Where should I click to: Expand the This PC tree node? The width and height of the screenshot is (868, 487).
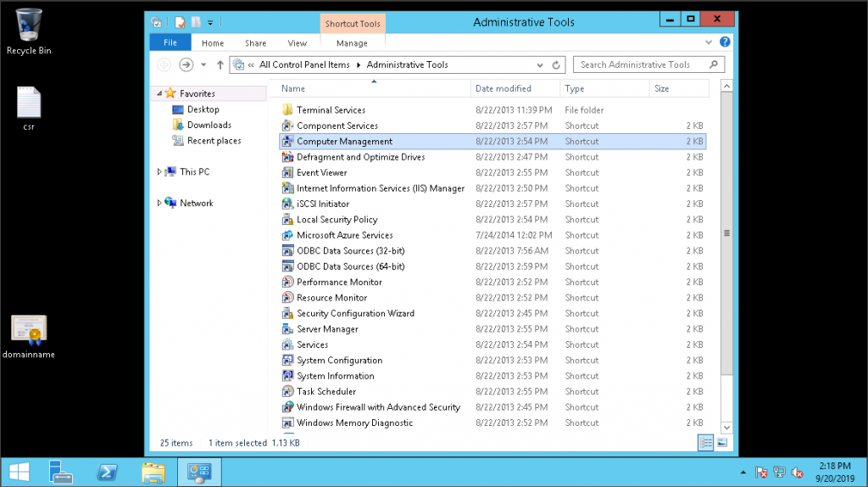coord(159,171)
